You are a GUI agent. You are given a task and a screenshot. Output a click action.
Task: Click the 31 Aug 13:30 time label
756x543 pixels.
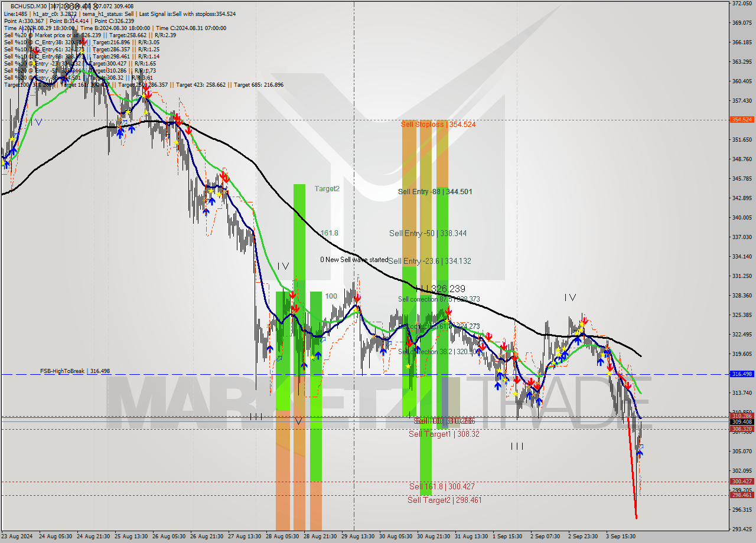point(471,537)
